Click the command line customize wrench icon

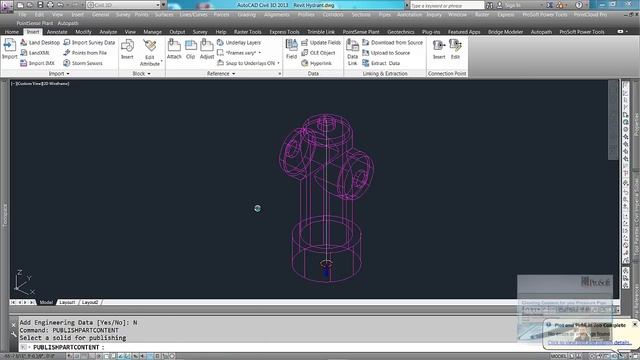(13, 334)
